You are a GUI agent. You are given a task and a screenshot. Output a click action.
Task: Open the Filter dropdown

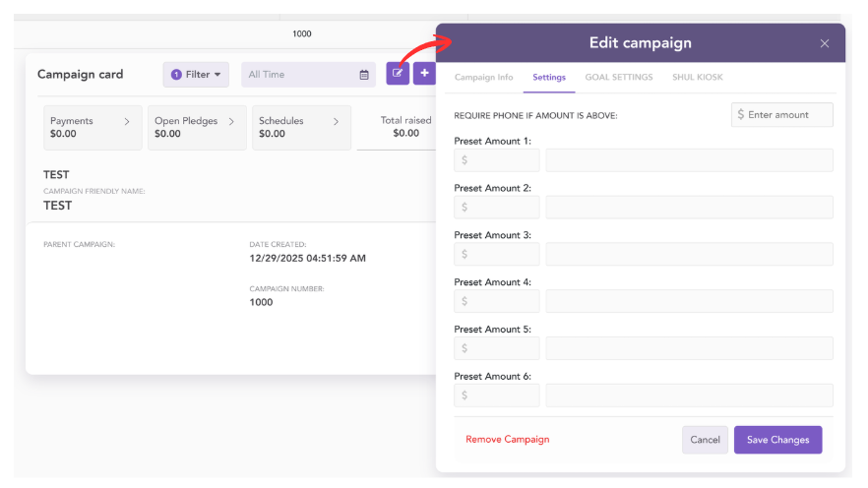click(196, 75)
